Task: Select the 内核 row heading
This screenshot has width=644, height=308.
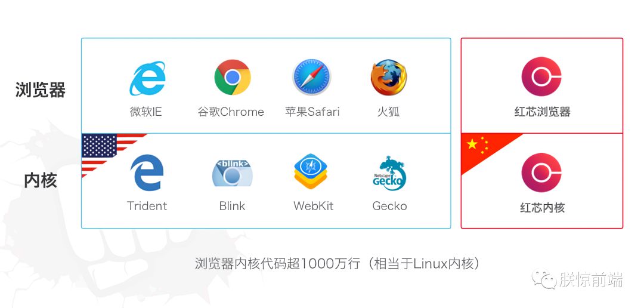Action: [x=41, y=180]
